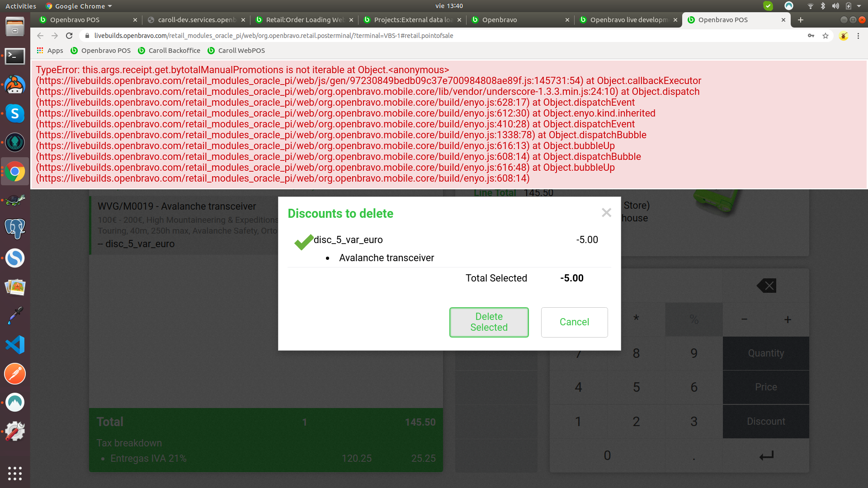Open Chrome from dock

pyautogui.click(x=15, y=171)
